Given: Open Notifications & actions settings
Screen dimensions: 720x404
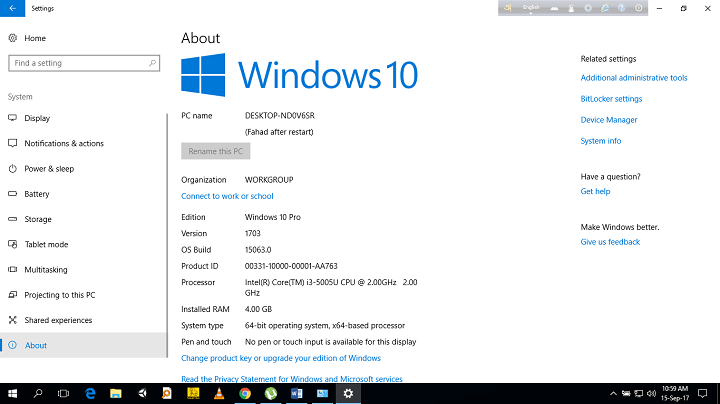Looking at the screenshot, I should click(83, 143).
